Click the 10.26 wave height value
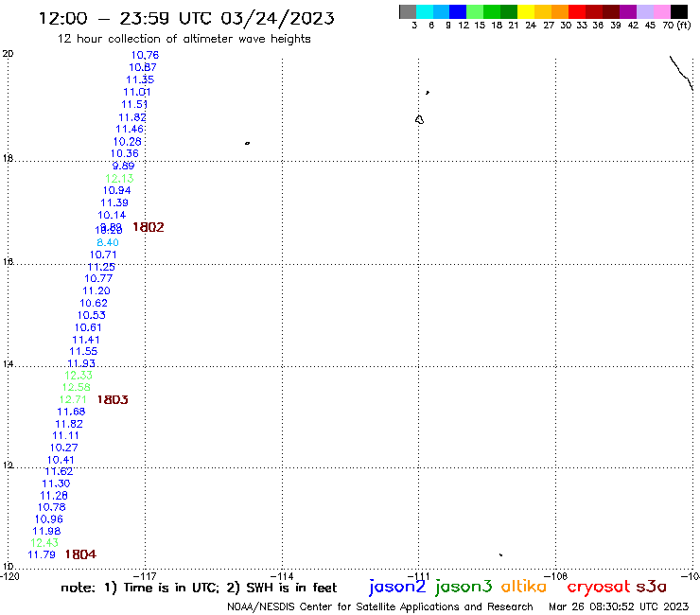 (x=127, y=142)
